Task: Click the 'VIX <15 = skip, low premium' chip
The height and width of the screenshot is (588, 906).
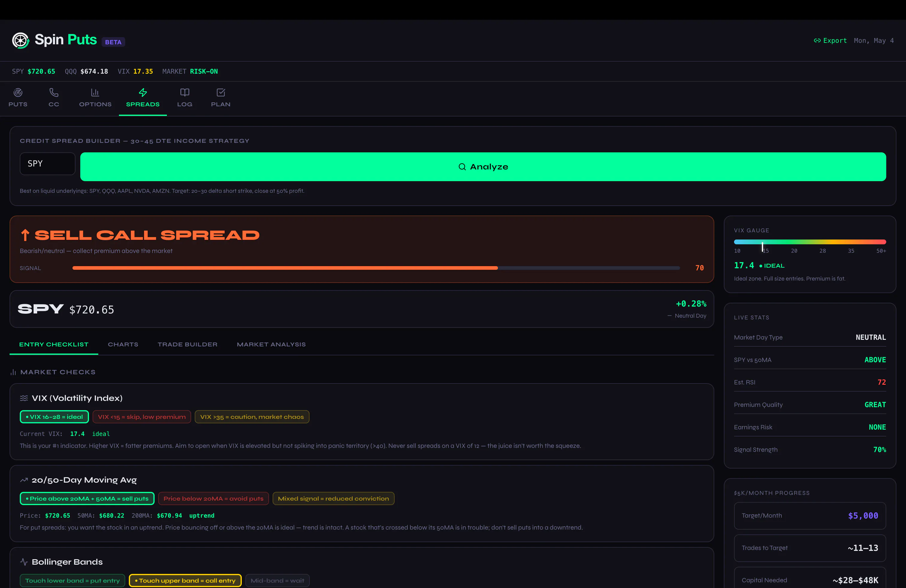Action: [142, 417]
